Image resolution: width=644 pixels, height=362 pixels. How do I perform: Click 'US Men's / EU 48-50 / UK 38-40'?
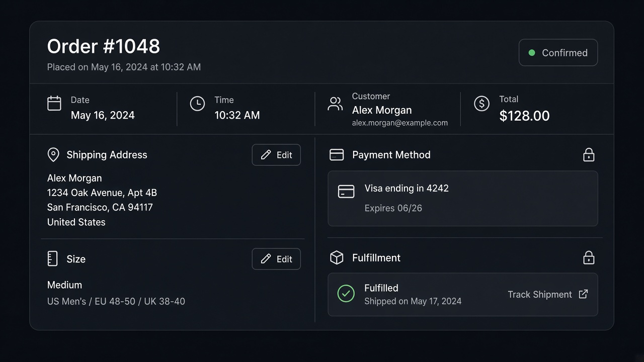pos(116,302)
